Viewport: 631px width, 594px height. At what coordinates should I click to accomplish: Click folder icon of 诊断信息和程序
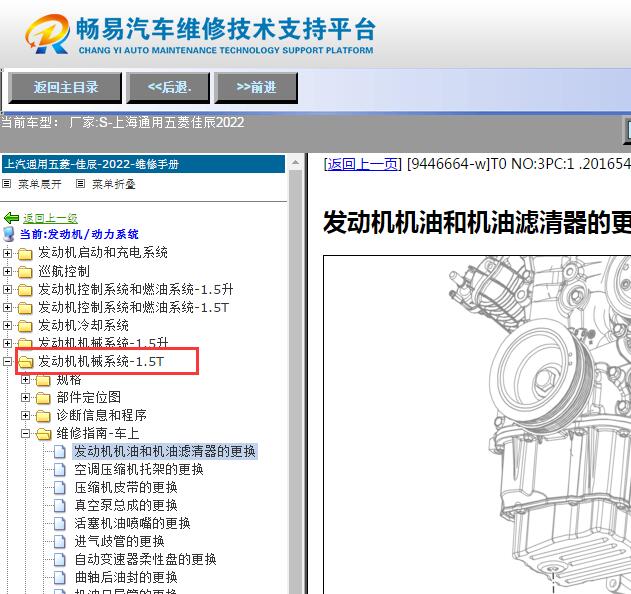coord(43,416)
